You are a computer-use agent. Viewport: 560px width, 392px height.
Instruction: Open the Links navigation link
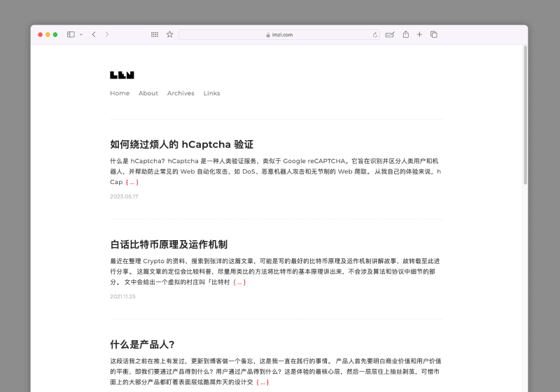pyautogui.click(x=212, y=93)
